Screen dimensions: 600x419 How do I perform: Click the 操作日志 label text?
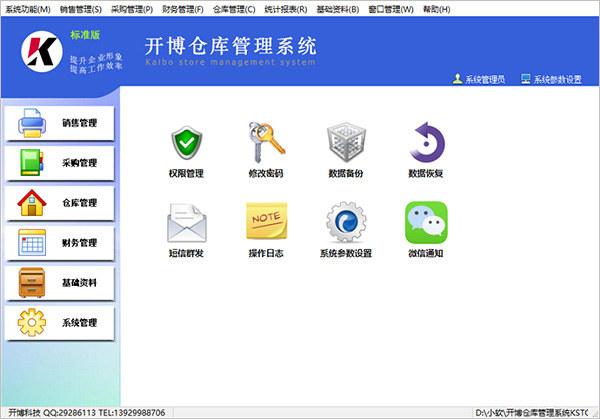click(x=266, y=253)
